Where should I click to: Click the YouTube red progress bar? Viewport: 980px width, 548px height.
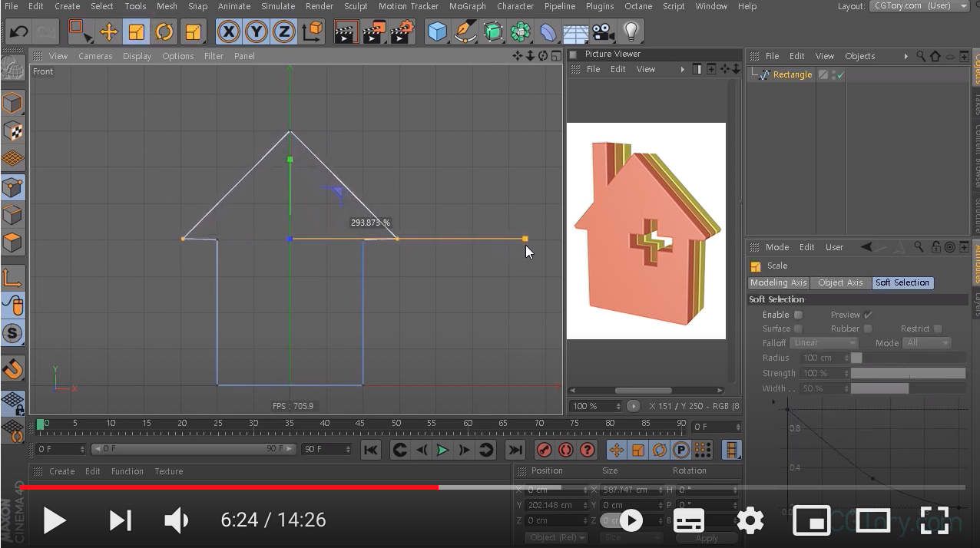pos(229,487)
